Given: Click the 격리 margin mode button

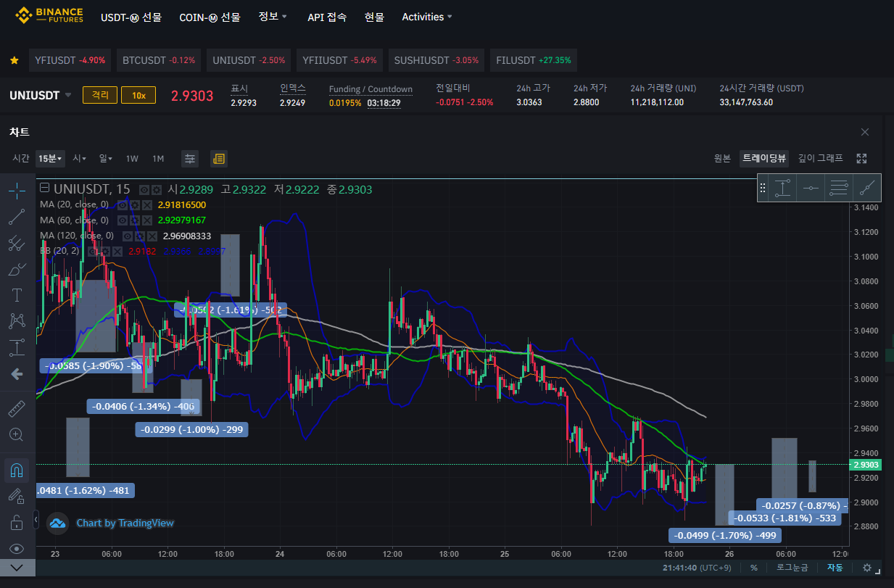Looking at the screenshot, I should (x=100, y=95).
